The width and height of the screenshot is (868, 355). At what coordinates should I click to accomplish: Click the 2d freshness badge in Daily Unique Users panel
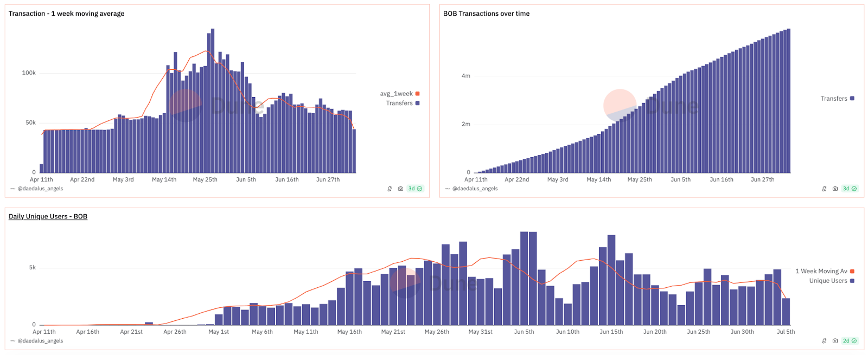click(850, 341)
